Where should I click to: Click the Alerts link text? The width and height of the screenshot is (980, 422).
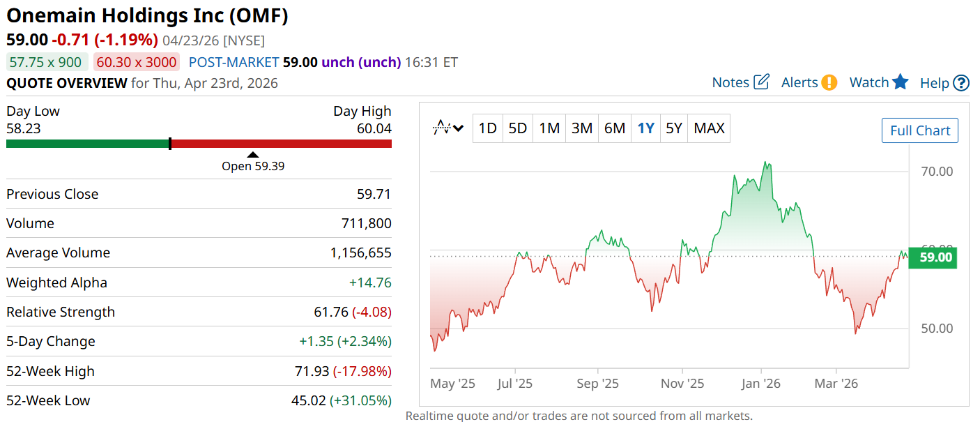pos(799,82)
